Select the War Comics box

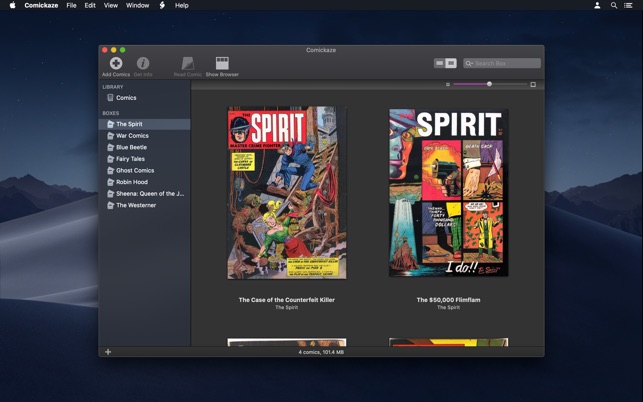point(132,136)
